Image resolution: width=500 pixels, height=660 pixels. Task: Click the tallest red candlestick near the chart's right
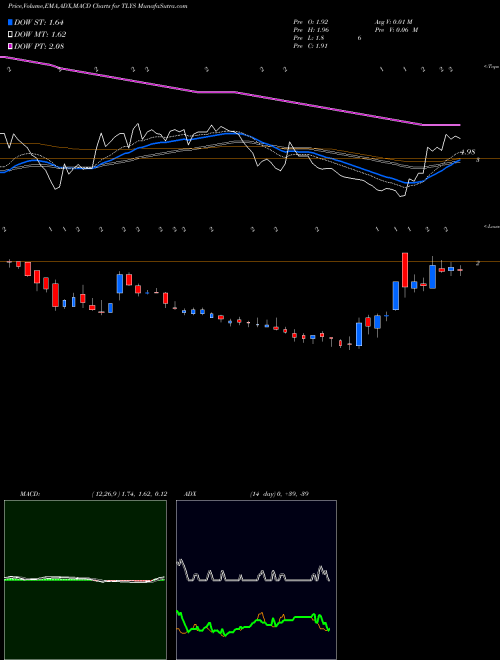click(x=405, y=270)
